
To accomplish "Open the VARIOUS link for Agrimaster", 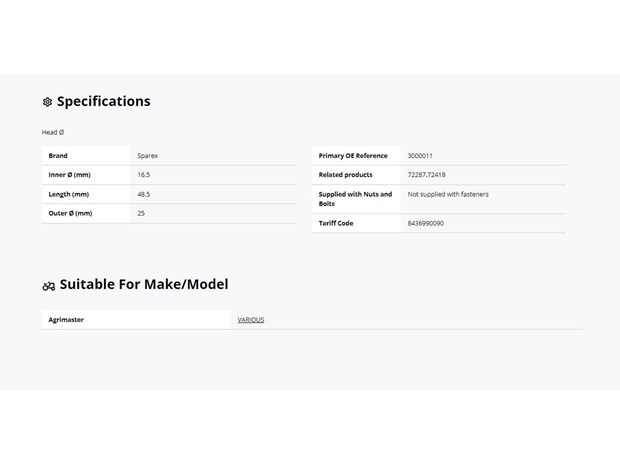I will (x=251, y=319).
